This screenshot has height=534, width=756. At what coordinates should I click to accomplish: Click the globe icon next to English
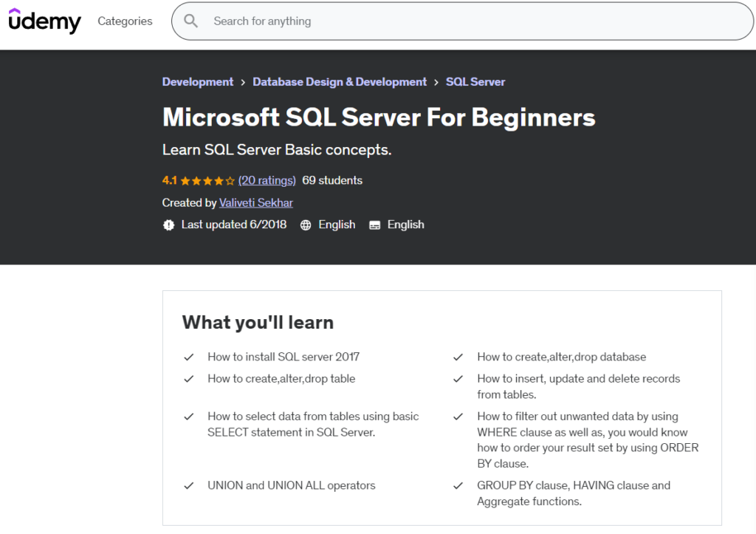[306, 225]
